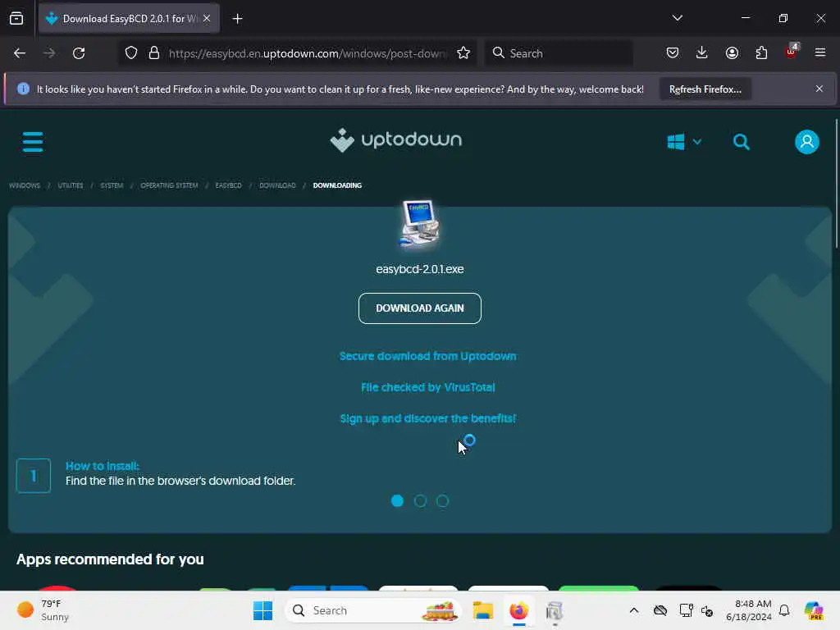Open the Uptodown site search
The image size is (840, 630).
[742, 142]
